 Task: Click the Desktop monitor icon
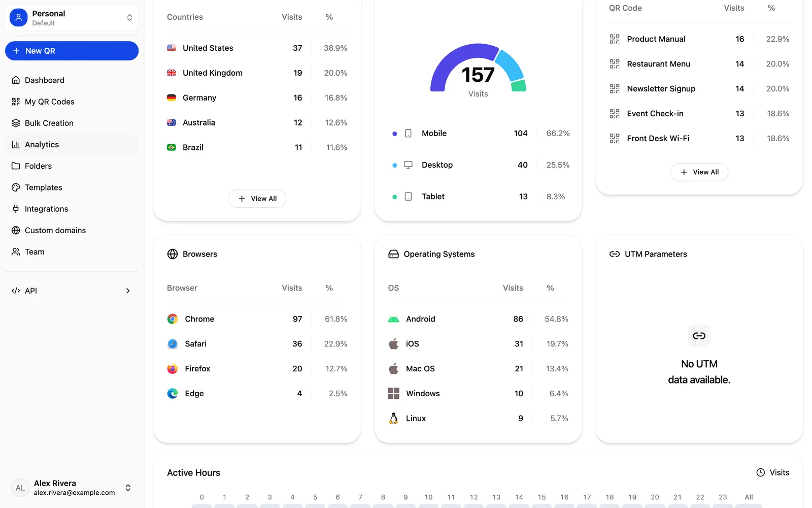click(408, 165)
